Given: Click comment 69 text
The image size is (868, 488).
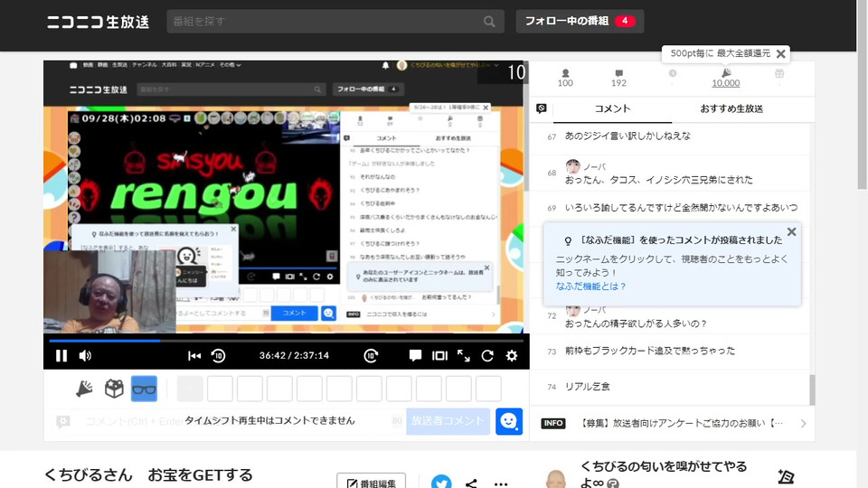Looking at the screenshot, I should coord(682,208).
